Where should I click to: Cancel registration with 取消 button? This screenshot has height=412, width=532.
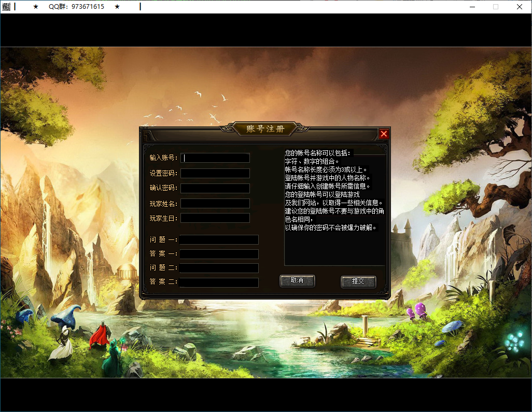pyautogui.click(x=297, y=281)
